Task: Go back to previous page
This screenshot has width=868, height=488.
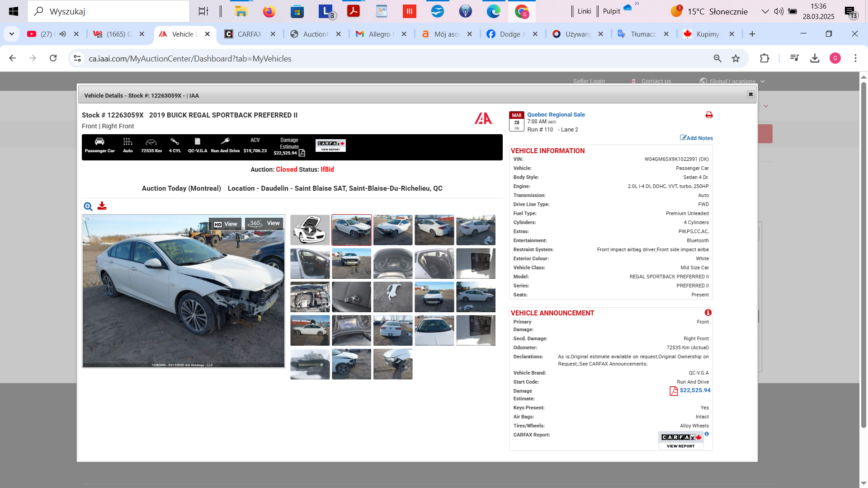Action: tap(13, 58)
